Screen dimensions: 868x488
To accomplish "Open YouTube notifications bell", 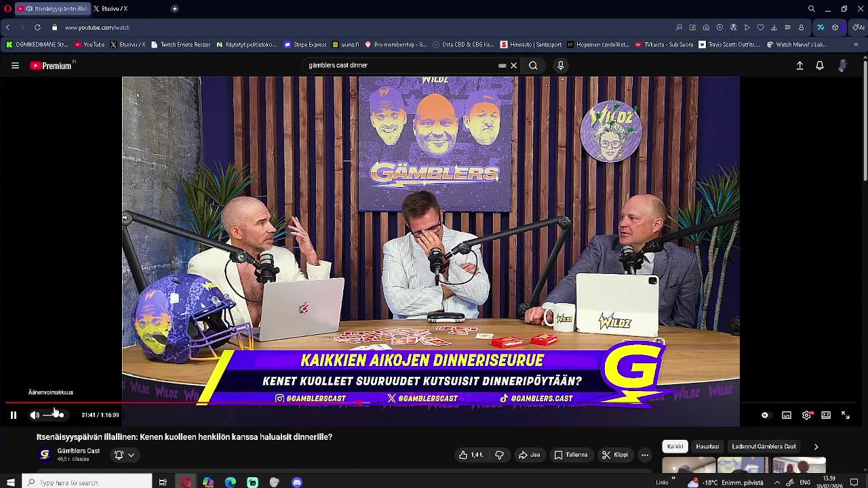I will [820, 66].
